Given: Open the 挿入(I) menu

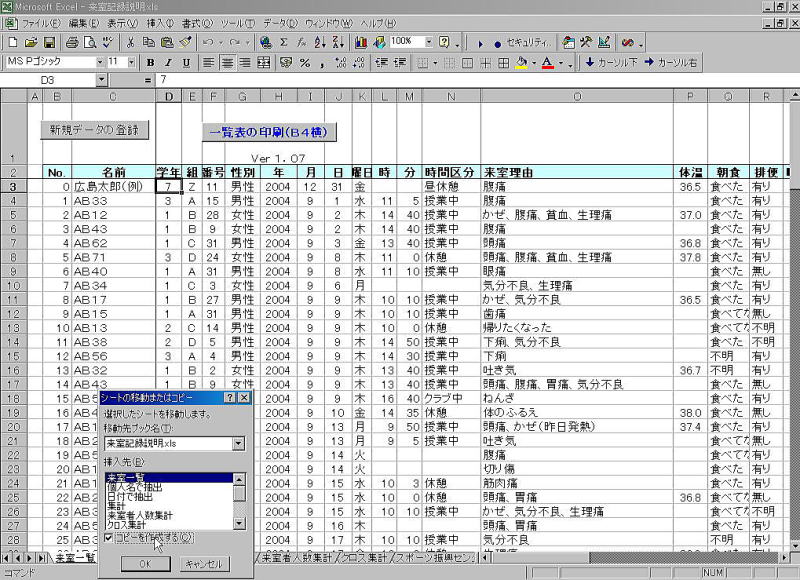Looking at the screenshot, I should coord(160,23).
